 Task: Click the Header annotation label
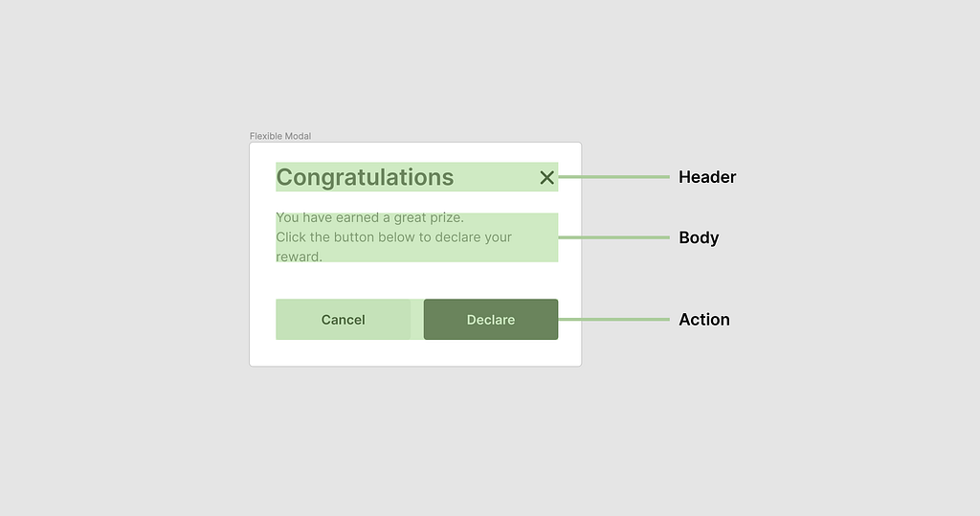point(706,177)
